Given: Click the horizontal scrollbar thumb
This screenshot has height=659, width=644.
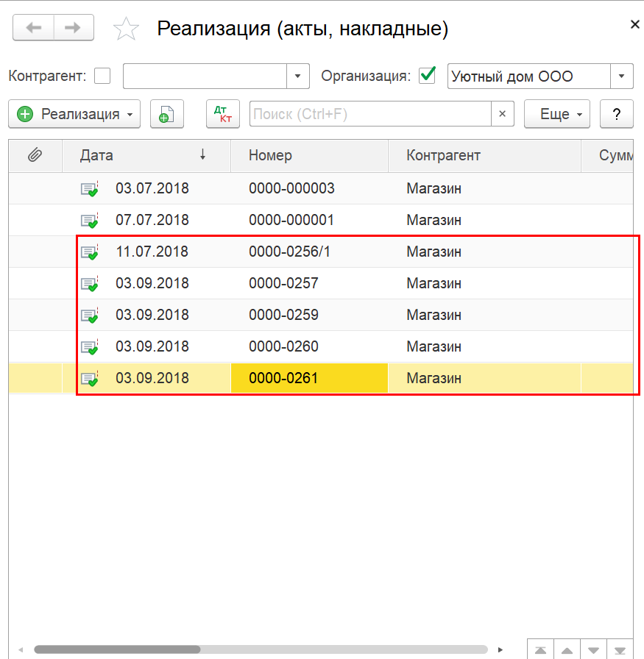Looking at the screenshot, I should [117, 649].
